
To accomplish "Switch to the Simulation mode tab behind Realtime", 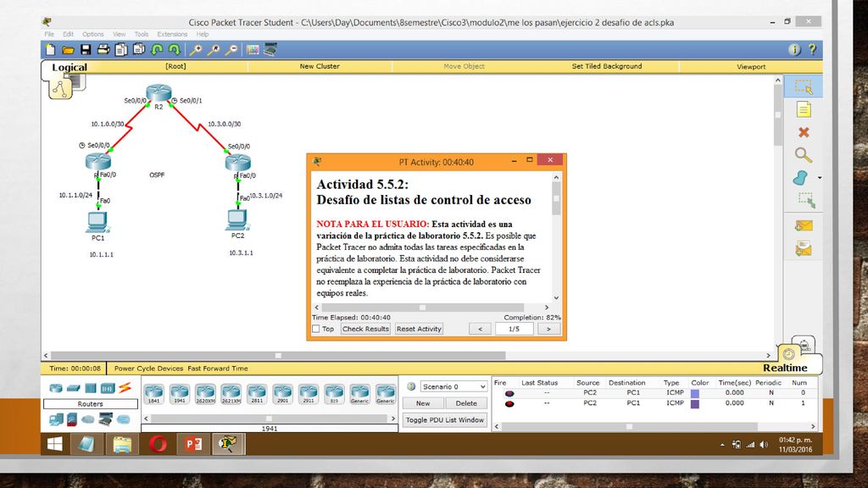I will click(x=804, y=345).
